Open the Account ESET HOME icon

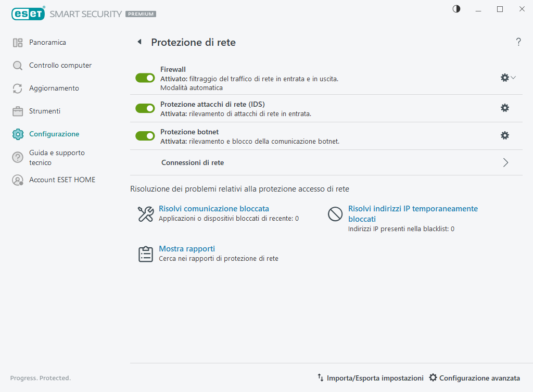17,179
